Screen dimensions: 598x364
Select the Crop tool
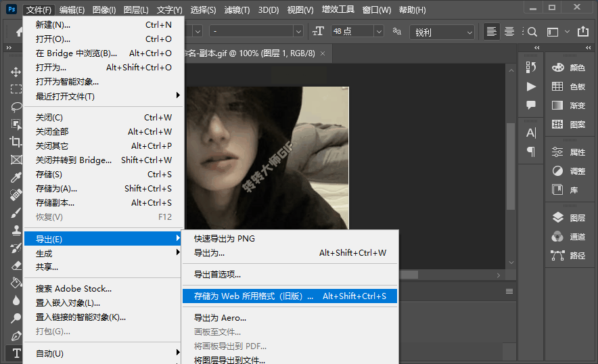(x=16, y=141)
